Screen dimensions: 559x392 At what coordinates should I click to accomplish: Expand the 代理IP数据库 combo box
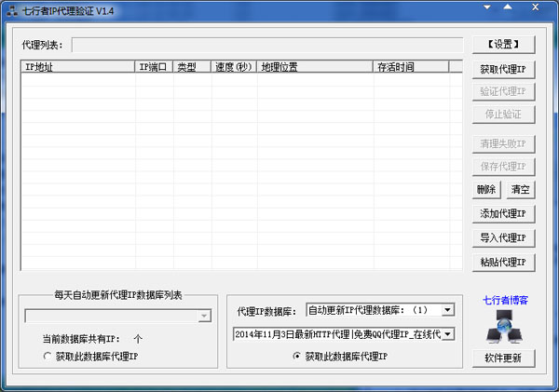tap(448, 310)
